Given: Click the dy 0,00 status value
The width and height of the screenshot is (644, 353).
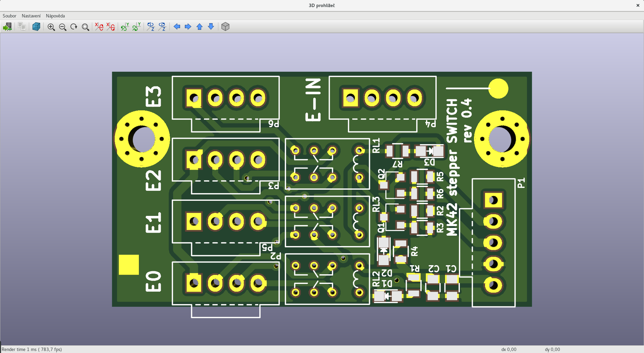Looking at the screenshot, I should point(552,349).
